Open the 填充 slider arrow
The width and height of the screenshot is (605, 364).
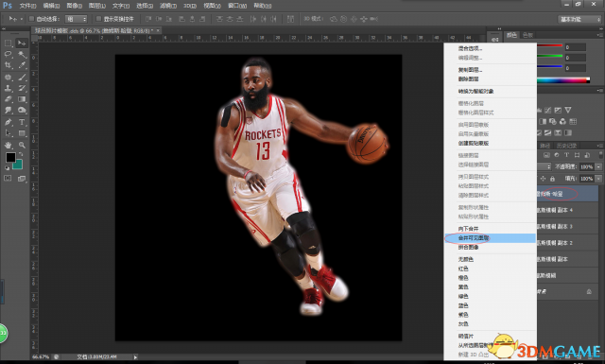tap(598, 179)
